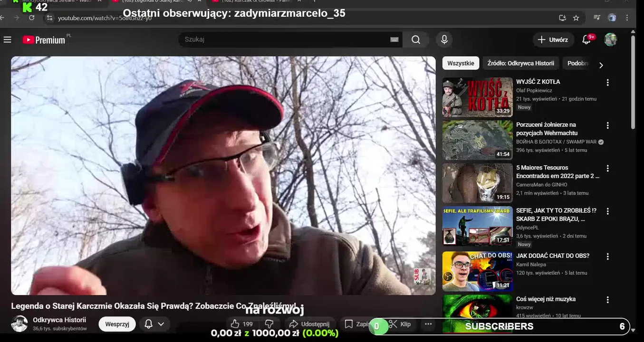Open options for 5 Maiores Tesouros video
The image size is (644, 342).
607,168
